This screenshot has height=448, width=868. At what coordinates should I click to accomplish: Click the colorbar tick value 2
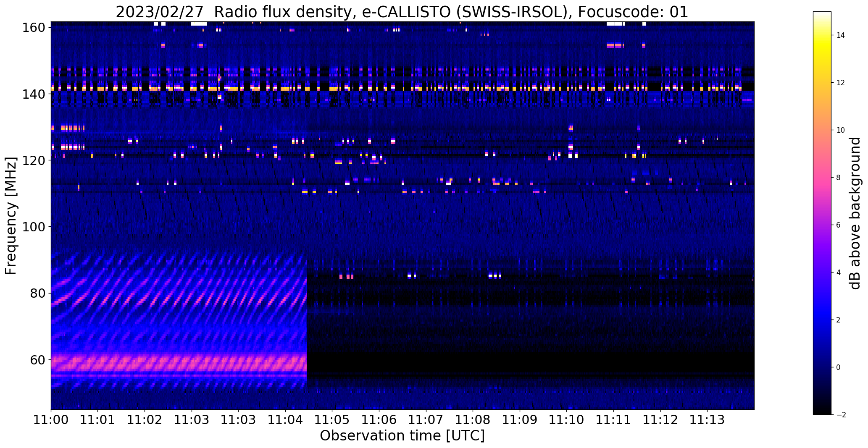[x=839, y=320]
